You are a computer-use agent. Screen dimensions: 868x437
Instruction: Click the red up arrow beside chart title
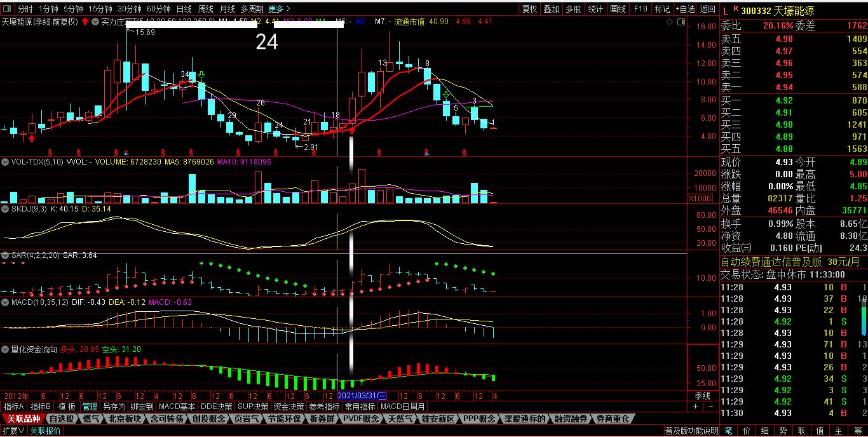click(85, 22)
